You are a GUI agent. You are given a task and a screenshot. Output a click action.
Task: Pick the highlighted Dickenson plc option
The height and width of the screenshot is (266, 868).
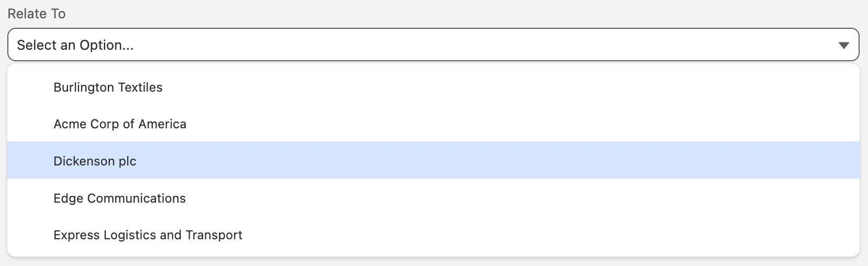point(95,161)
